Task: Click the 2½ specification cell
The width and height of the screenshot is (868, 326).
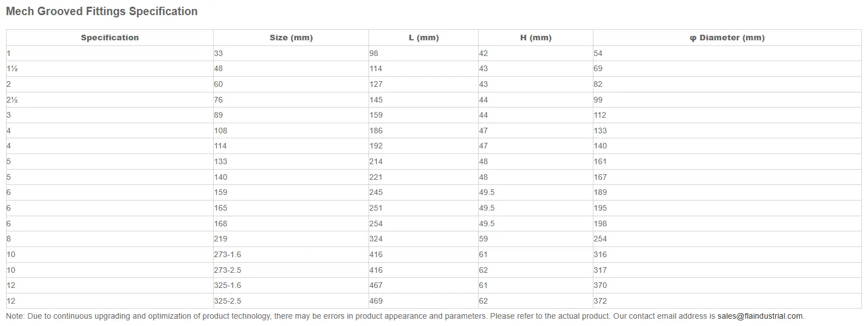Action: [x=110, y=100]
